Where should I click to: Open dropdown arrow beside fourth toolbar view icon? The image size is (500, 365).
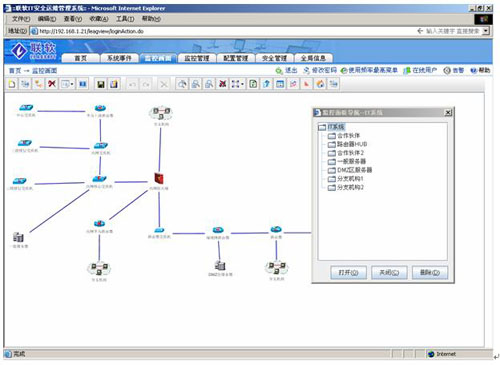click(x=72, y=84)
